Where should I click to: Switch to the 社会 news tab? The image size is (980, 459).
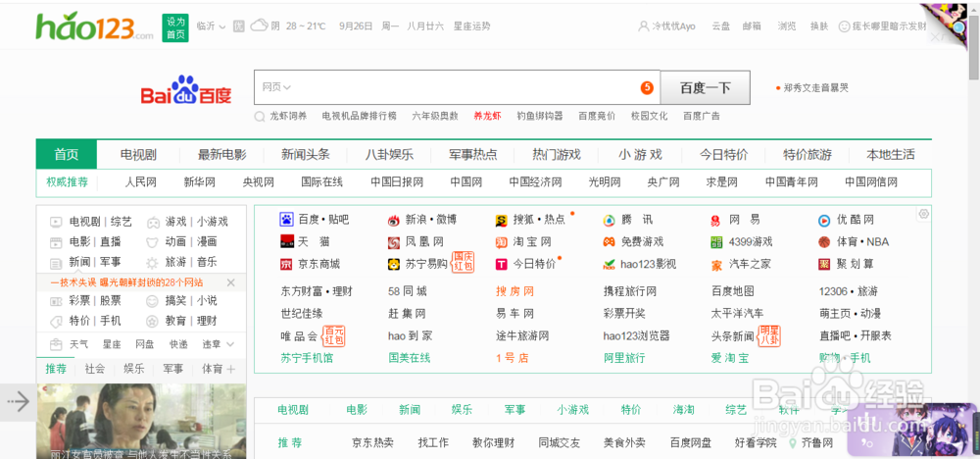click(95, 369)
